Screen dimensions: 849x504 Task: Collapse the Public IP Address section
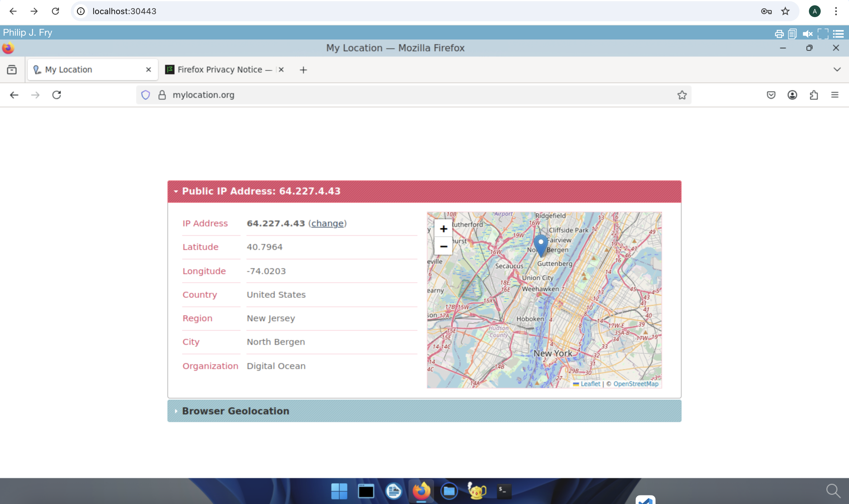coord(261,191)
